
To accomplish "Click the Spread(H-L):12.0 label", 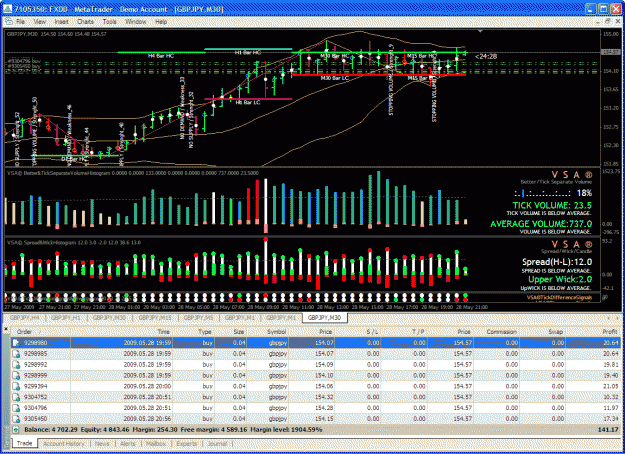I will 557,262.
